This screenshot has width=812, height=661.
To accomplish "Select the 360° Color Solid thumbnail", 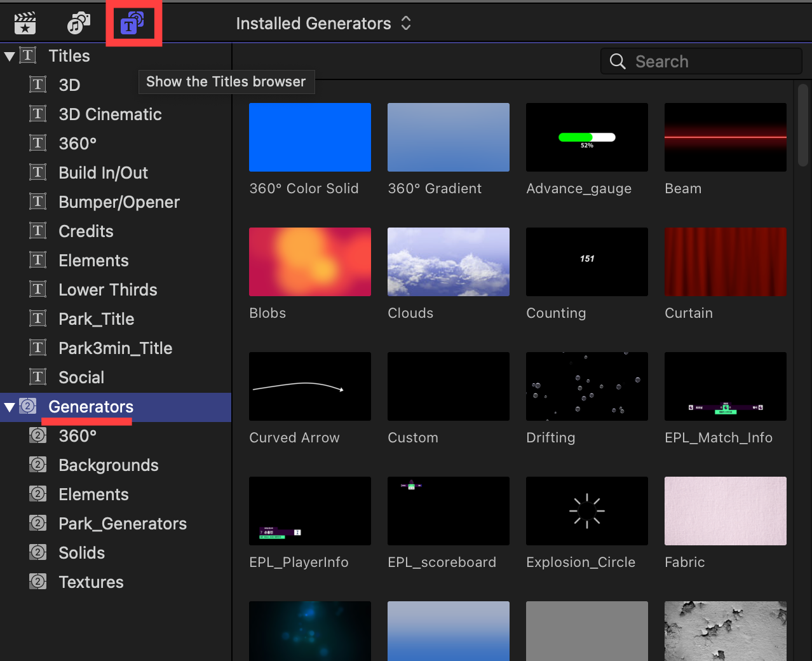I will pos(310,137).
